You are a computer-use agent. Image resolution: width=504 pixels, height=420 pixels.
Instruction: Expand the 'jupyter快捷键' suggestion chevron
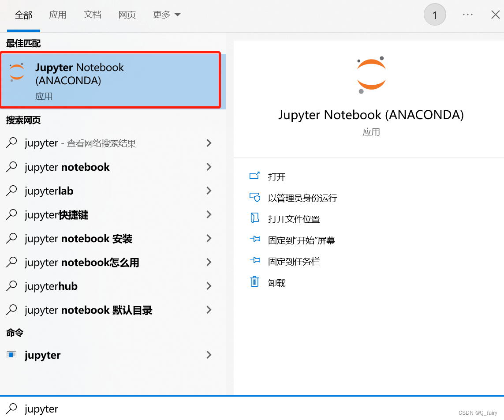click(209, 214)
